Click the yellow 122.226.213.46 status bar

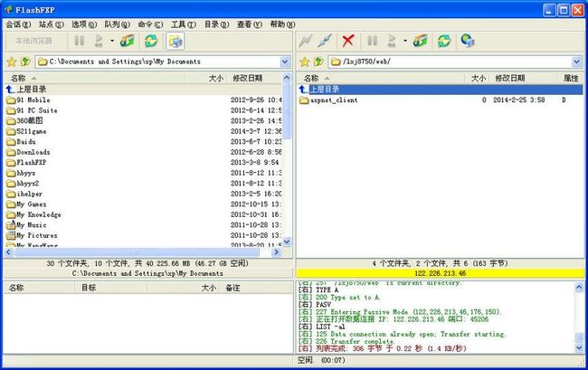[x=441, y=273]
